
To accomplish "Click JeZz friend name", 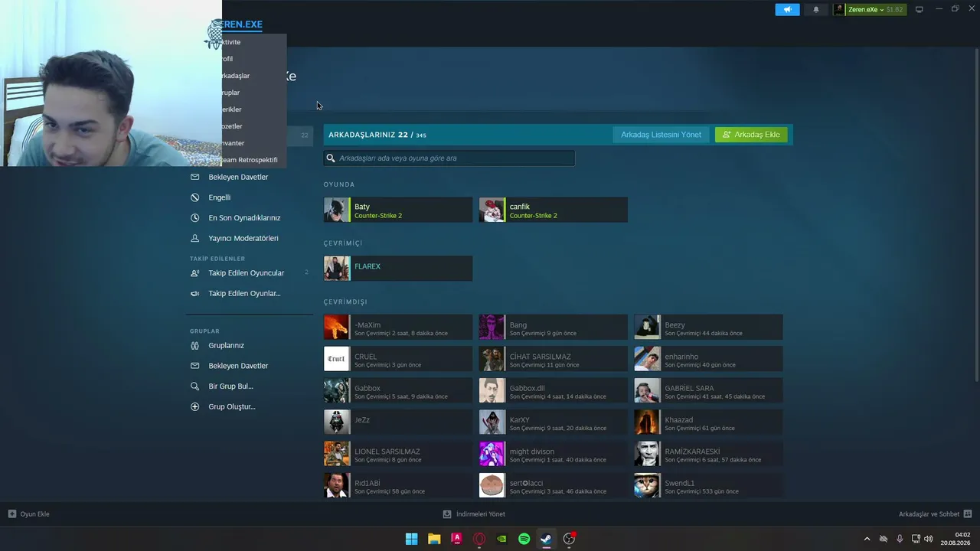I will point(362,420).
